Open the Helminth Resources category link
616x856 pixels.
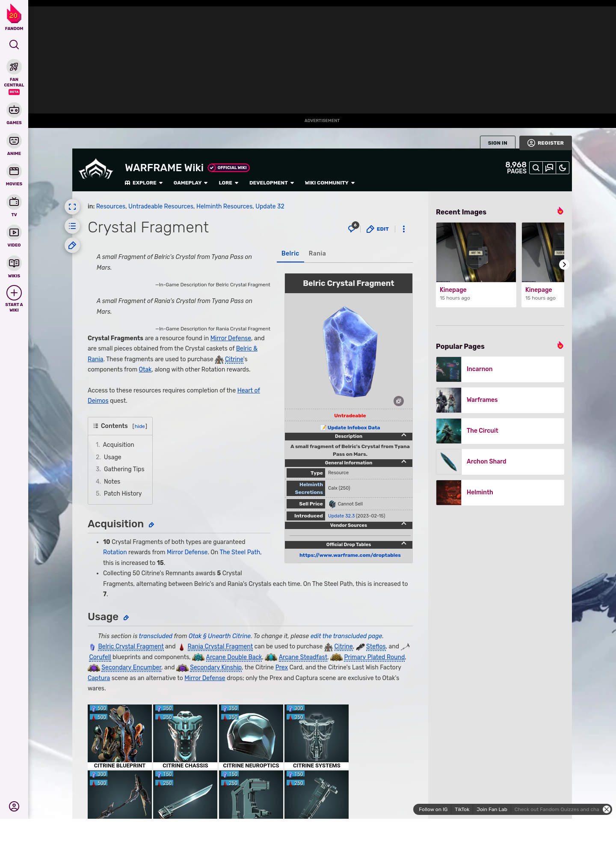[225, 206]
